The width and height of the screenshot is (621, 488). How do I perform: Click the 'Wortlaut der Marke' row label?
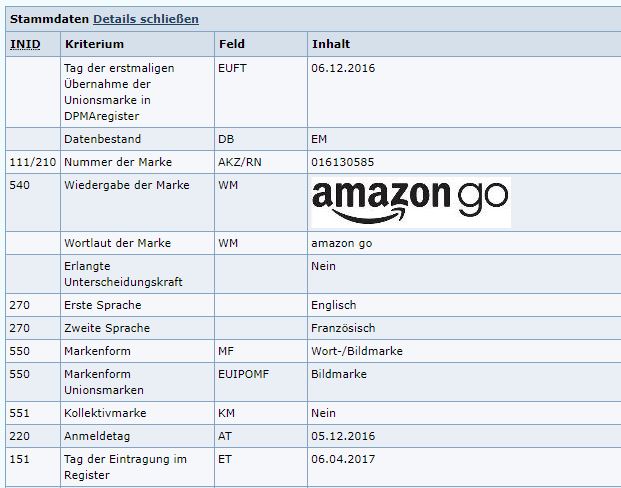(x=118, y=243)
